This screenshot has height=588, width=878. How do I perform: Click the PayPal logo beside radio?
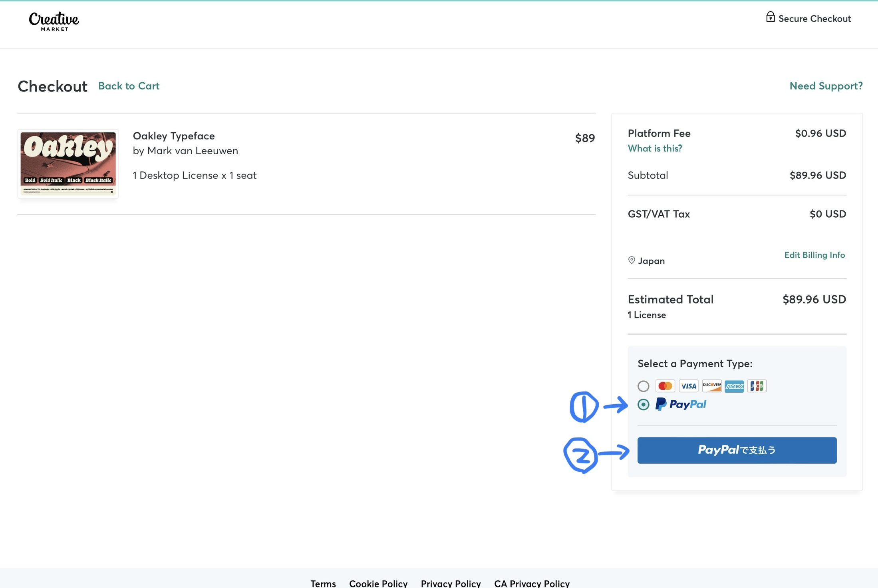point(681,404)
